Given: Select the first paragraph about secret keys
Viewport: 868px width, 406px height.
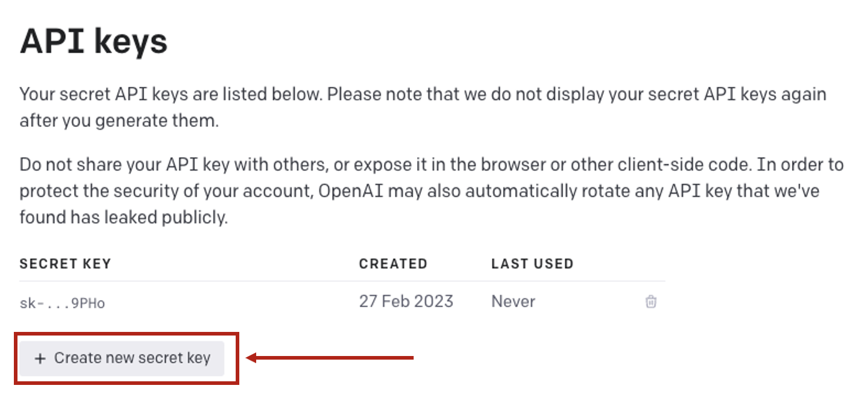Looking at the screenshot, I should point(422,107).
